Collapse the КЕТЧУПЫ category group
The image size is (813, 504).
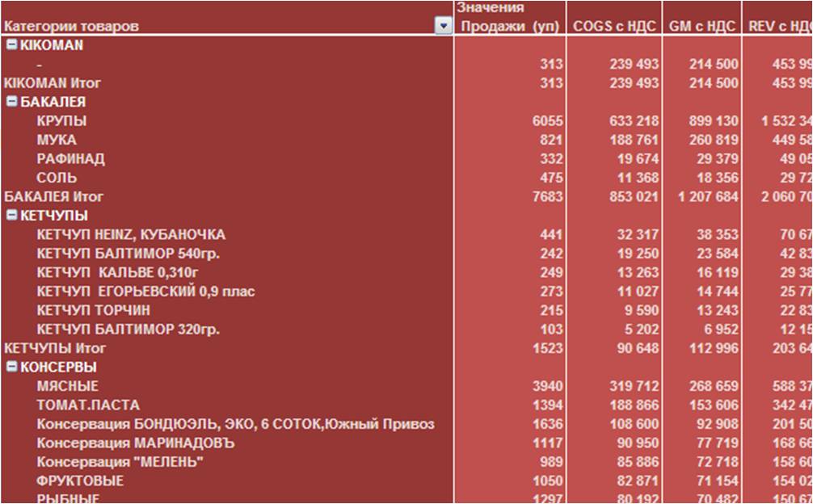[x=12, y=216]
